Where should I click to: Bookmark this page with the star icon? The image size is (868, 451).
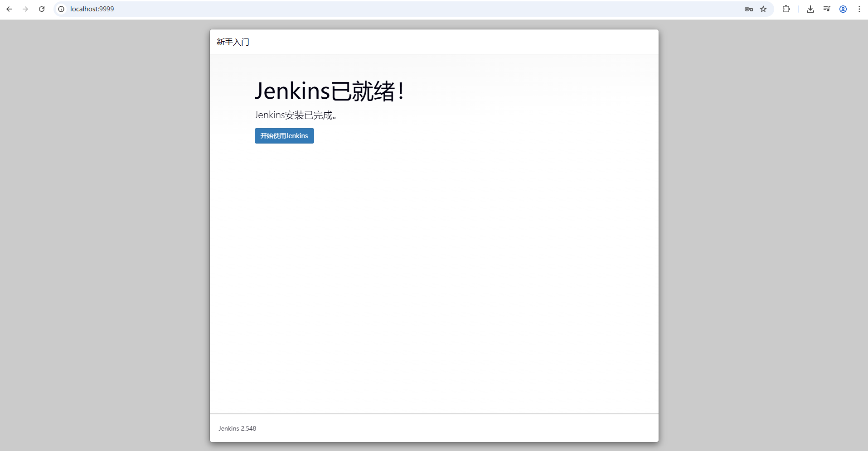point(763,9)
